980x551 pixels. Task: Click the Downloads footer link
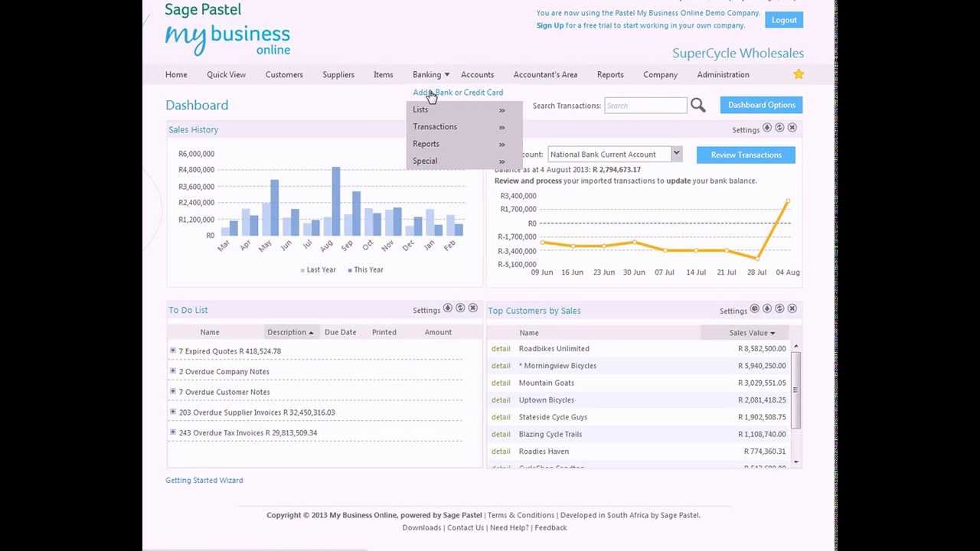pyautogui.click(x=422, y=527)
